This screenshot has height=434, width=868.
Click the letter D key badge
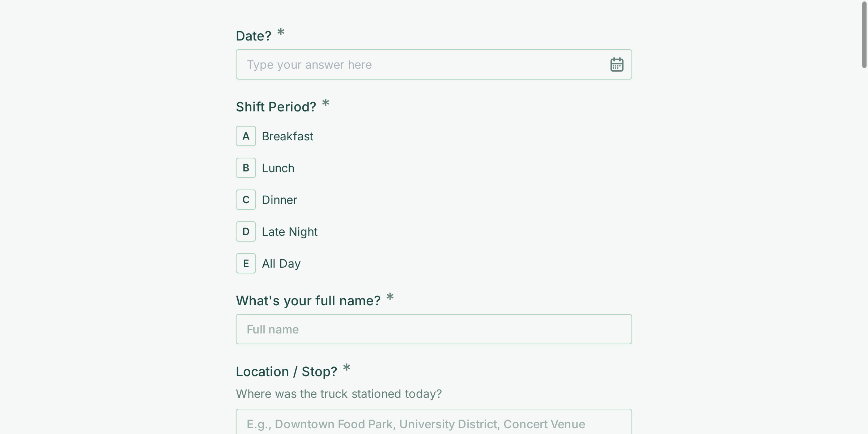pyautogui.click(x=246, y=232)
